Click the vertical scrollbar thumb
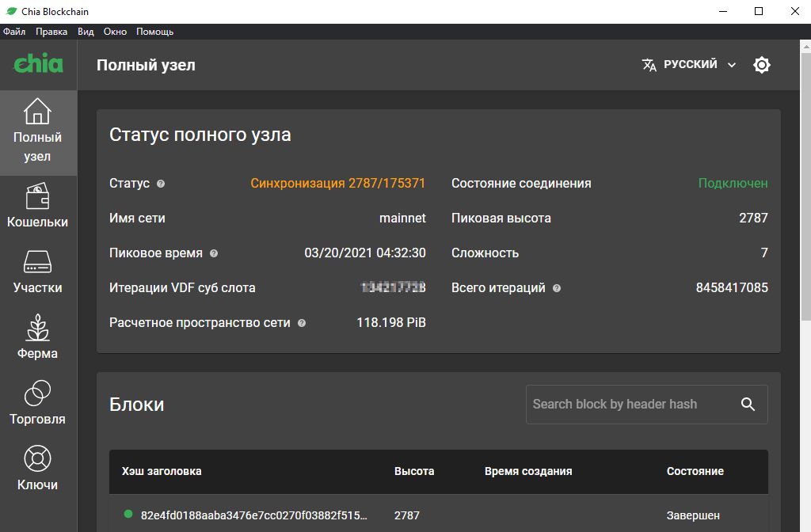811x532 pixels. click(805, 186)
